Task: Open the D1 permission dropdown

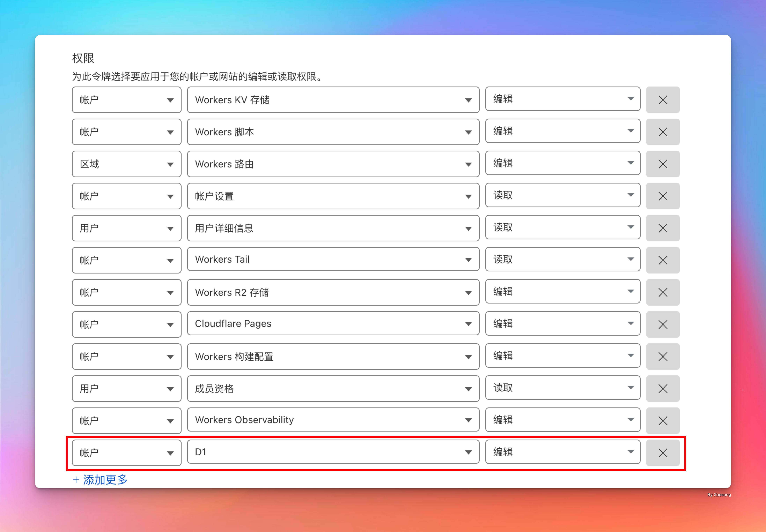Action: click(333, 452)
